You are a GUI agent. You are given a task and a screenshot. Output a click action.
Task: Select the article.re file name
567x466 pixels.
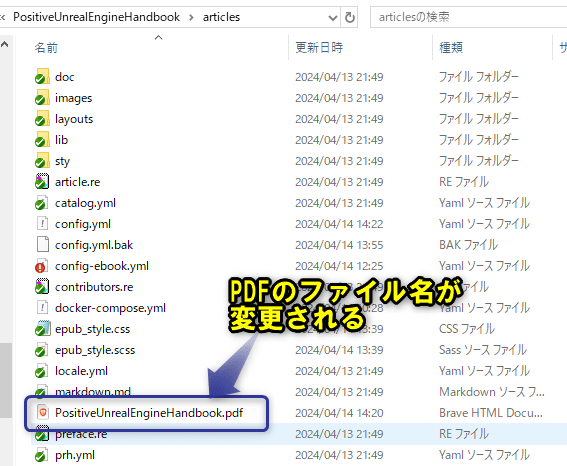click(77, 181)
